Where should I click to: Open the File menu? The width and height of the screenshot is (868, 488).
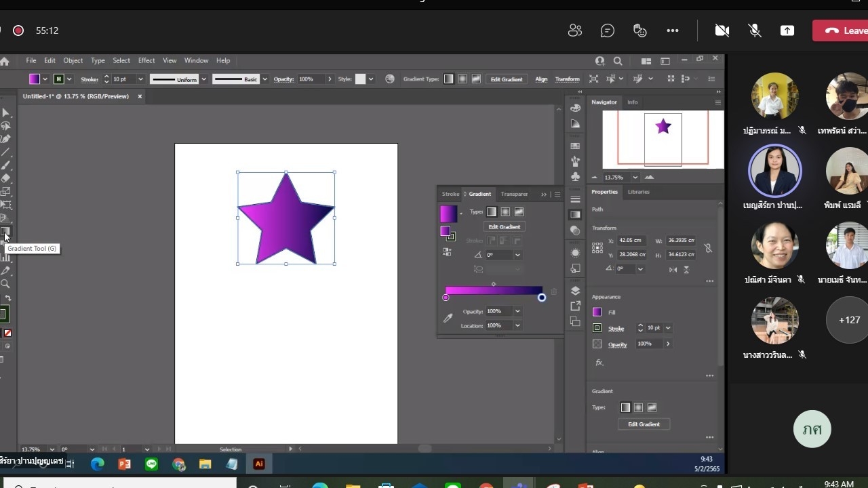31,61
